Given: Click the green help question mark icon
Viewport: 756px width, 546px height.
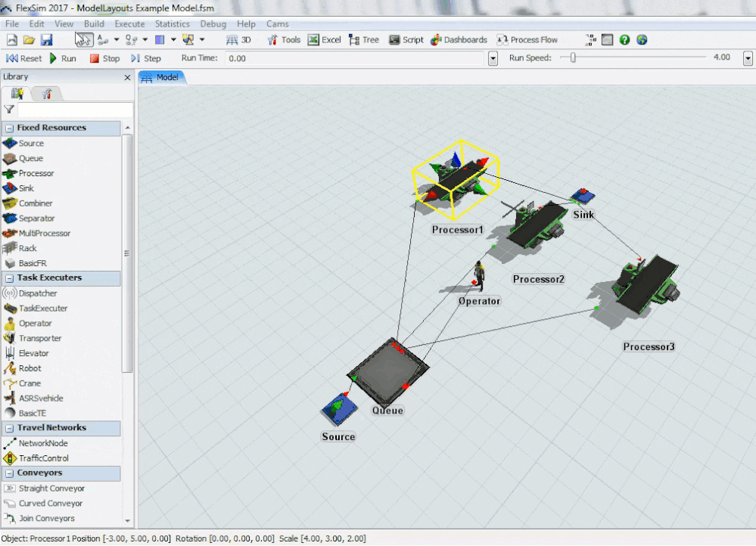Looking at the screenshot, I should click(624, 40).
